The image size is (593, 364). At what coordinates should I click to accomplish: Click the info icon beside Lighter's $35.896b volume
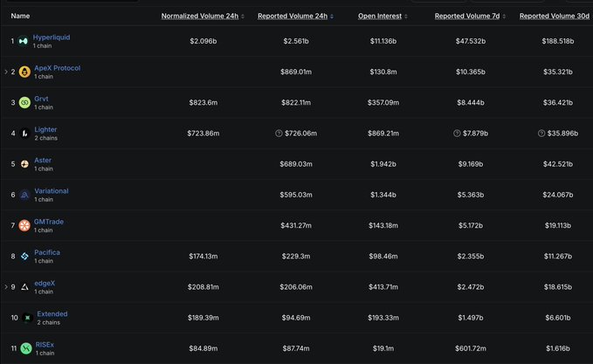point(541,133)
